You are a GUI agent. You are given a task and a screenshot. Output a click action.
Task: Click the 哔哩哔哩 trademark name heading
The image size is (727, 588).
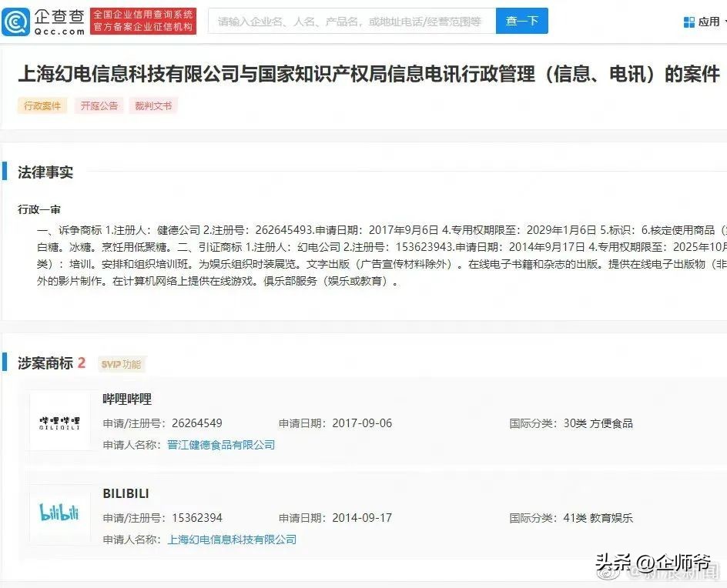tap(128, 399)
